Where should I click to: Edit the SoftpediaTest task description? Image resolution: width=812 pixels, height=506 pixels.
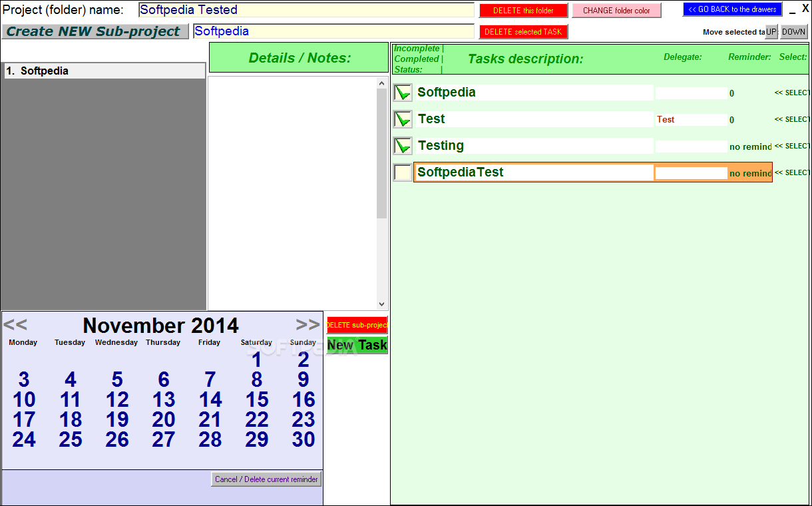[534, 172]
